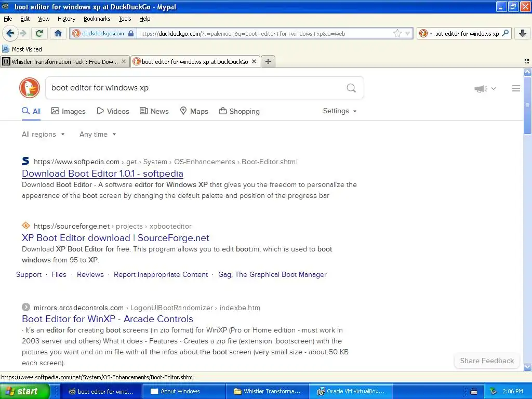Switch to Oracle VM VirtualBox taskbar item
The width and height of the screenshot is (532, 399).
[351, 392]
